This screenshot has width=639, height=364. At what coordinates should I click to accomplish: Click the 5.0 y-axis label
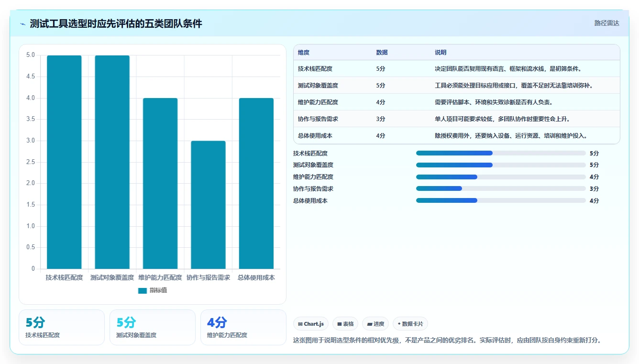click(x=31, y=55)
